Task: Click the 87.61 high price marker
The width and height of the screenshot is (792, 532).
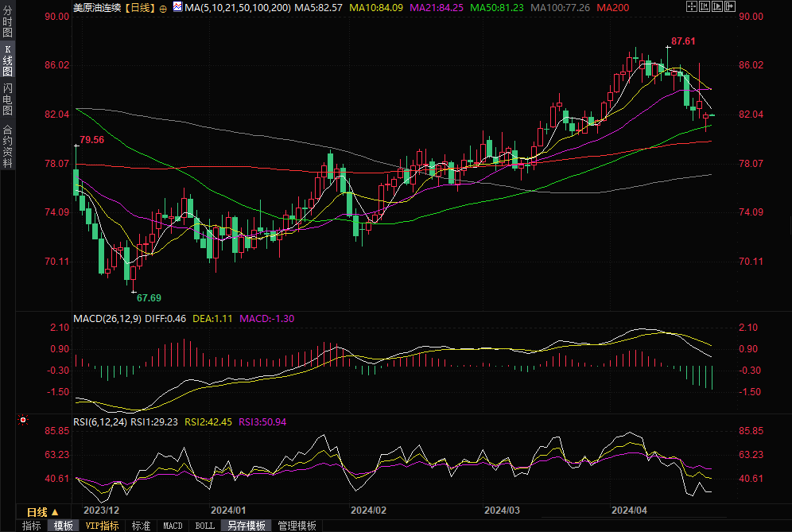Action: (683, 41)
